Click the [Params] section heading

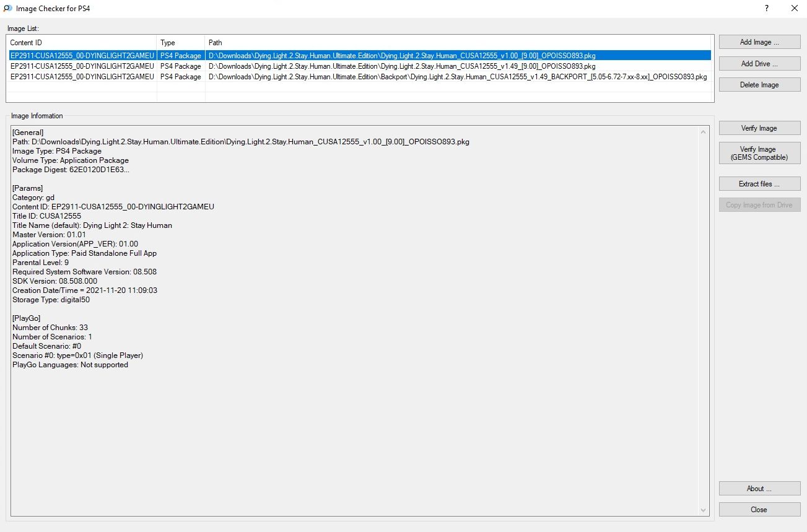(x=28, y=188)
